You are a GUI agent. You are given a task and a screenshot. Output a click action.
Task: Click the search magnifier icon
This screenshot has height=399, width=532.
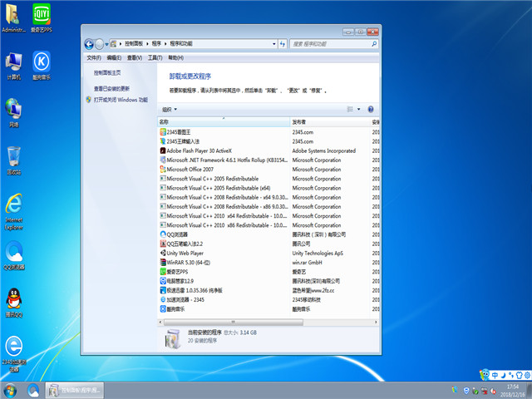[x=374, y=44]
